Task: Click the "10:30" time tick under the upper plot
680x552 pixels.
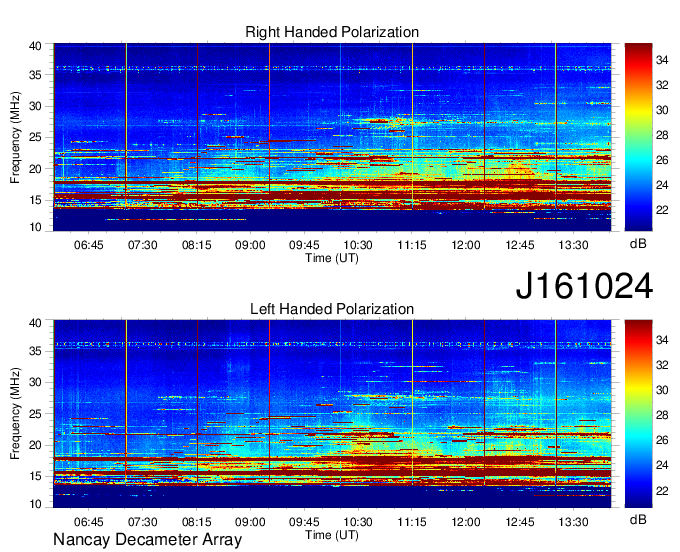Action: pos(358,245)
